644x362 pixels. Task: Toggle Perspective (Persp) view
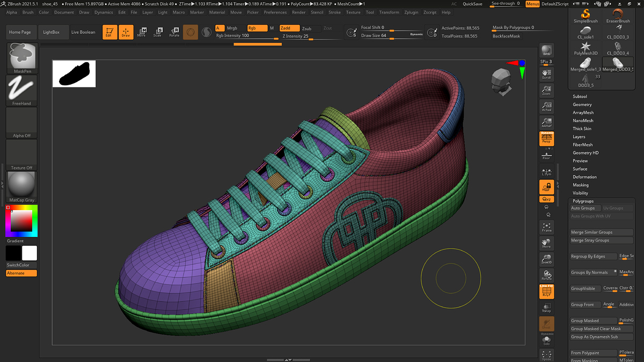click(x=547, y=139)
